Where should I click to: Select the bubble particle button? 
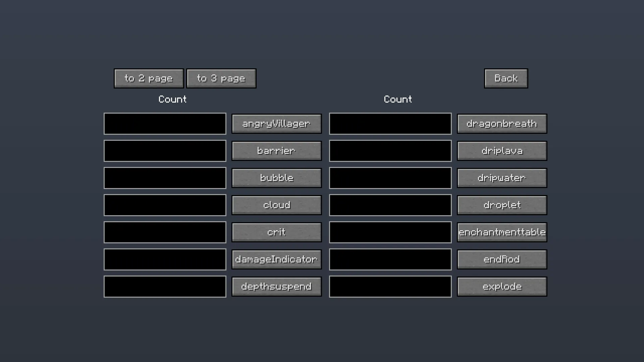276,178
